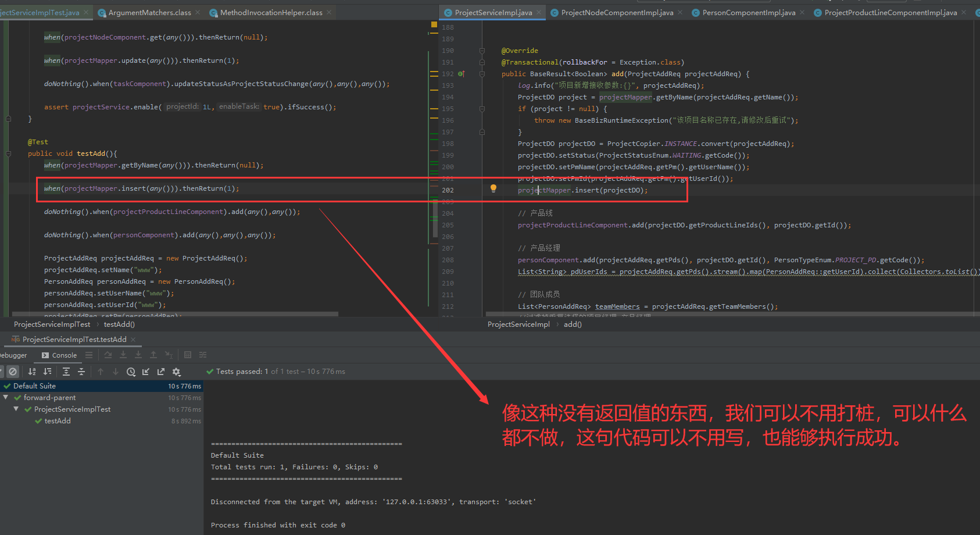Select the testAdd test result row
This screenshot has height=535, width=980.
pyautogui.click(x=102, y=421)
